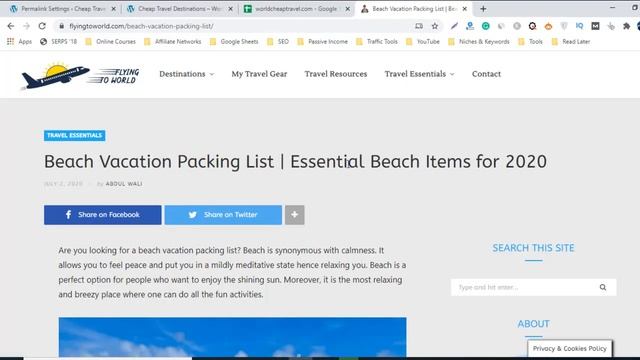Bookmark this page with the star icon
Image resolution: width=640 pixels, height=360 pixels.
(x=435, y=26)
